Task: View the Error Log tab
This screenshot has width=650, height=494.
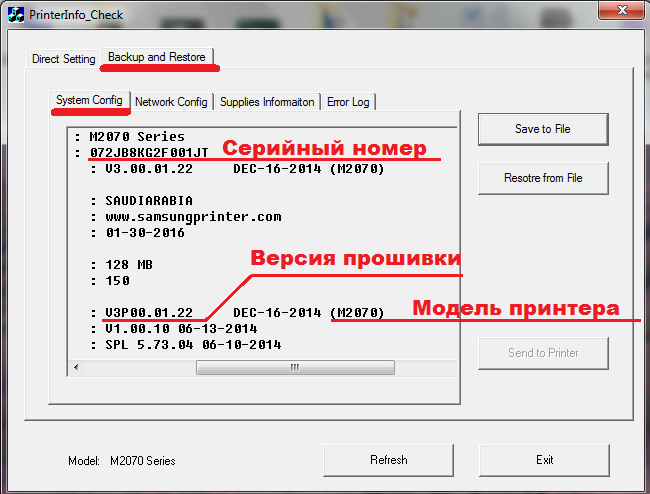Action: 348,102
